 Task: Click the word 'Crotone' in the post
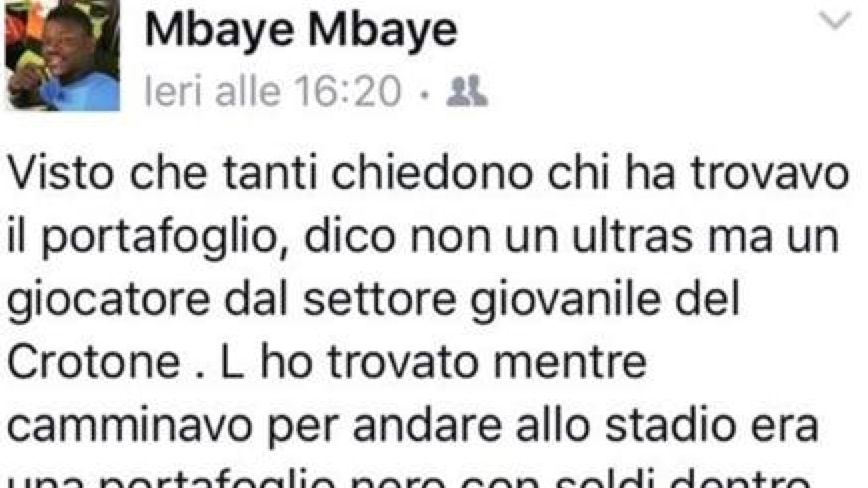[95, 364]
